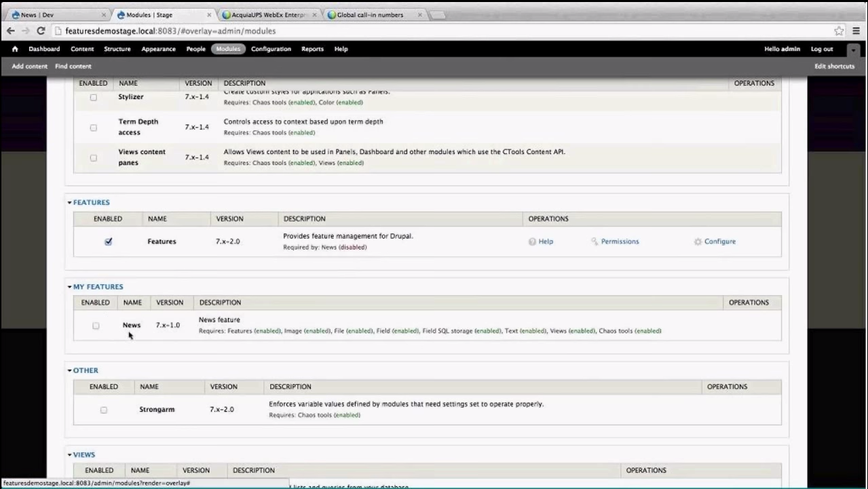868x489 pixels.
Task: Tick the Stylizer module checkbox
Action: [94, 97]
